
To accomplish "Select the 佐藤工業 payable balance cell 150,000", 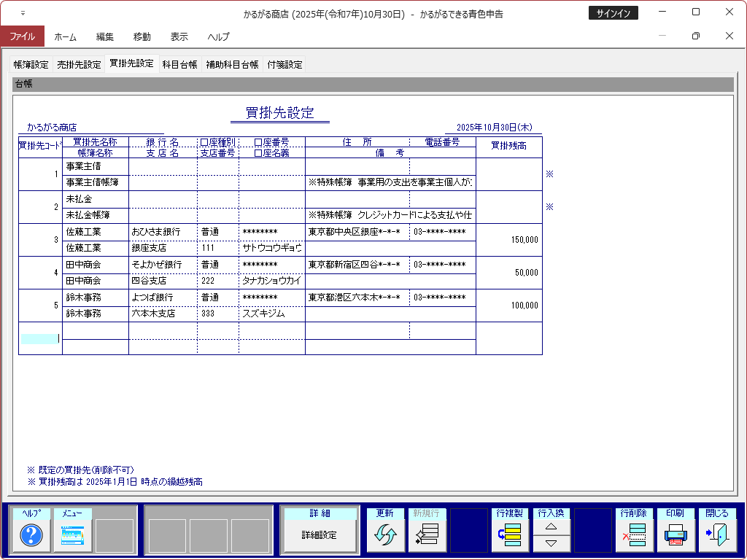I will click(508, 240).
